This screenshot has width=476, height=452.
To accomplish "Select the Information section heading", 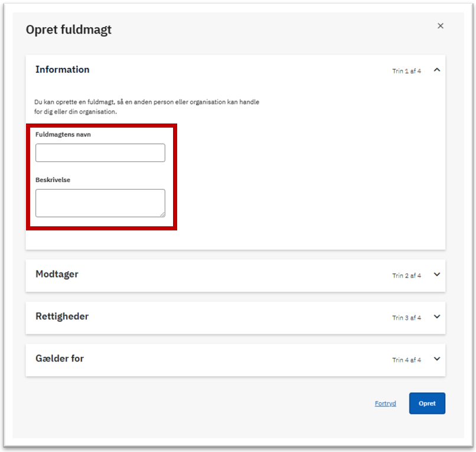I will pyautogui.click(x=63, y=70).
